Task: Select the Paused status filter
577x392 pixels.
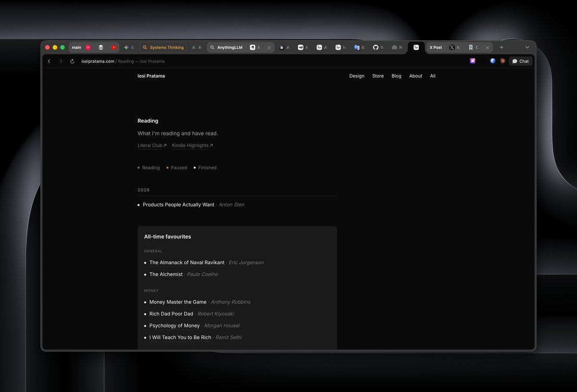Action: point(176,168)
